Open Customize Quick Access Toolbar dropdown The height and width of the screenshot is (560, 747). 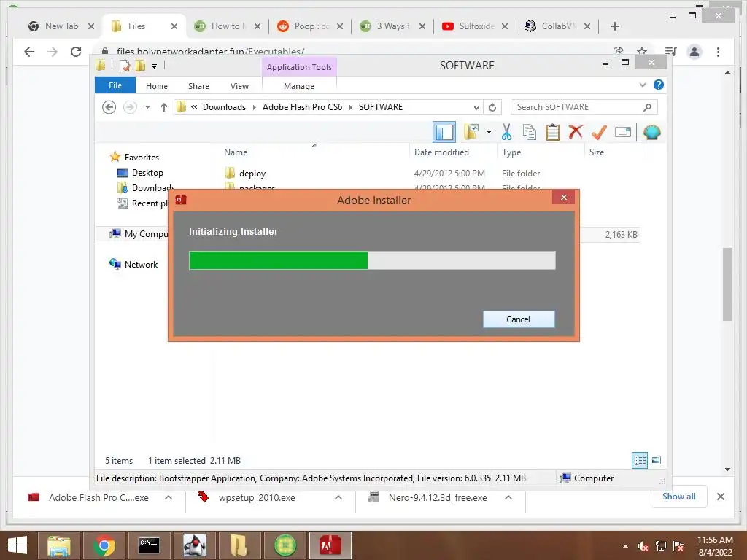coord(155,66)
